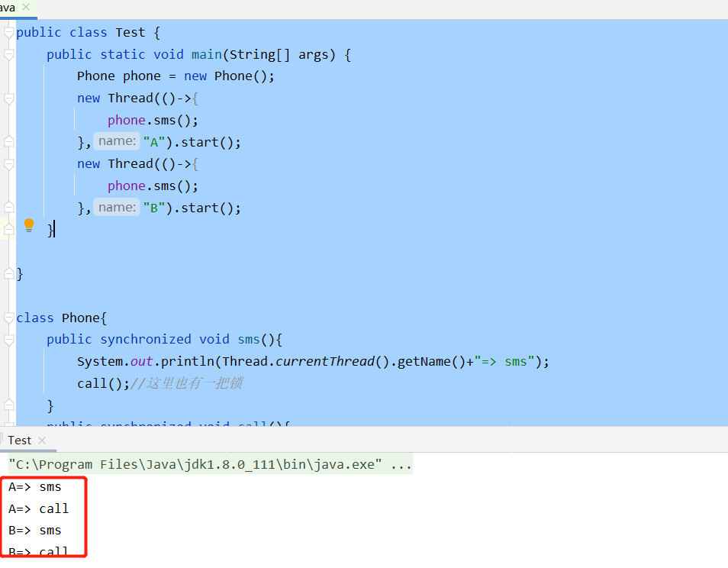728x568 pixels.
Task: Click console output line 'B=> sms'
Action: pos(35,531)
